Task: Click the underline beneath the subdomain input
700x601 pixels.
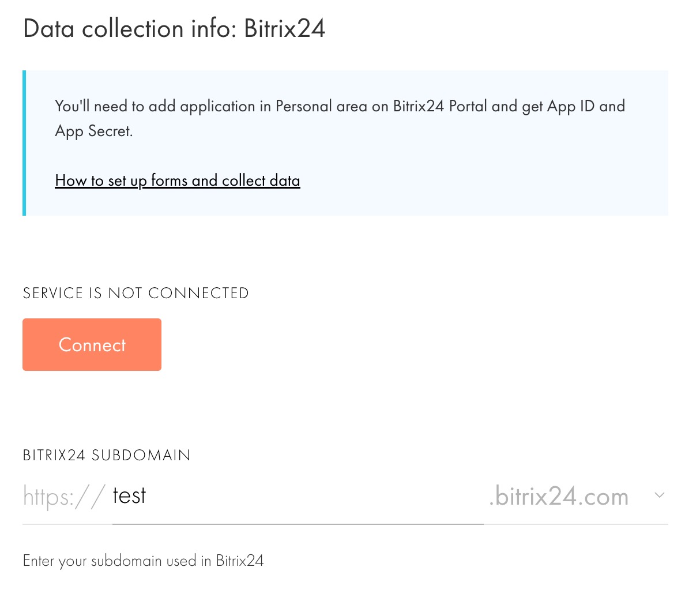Action: pos(298,524)
